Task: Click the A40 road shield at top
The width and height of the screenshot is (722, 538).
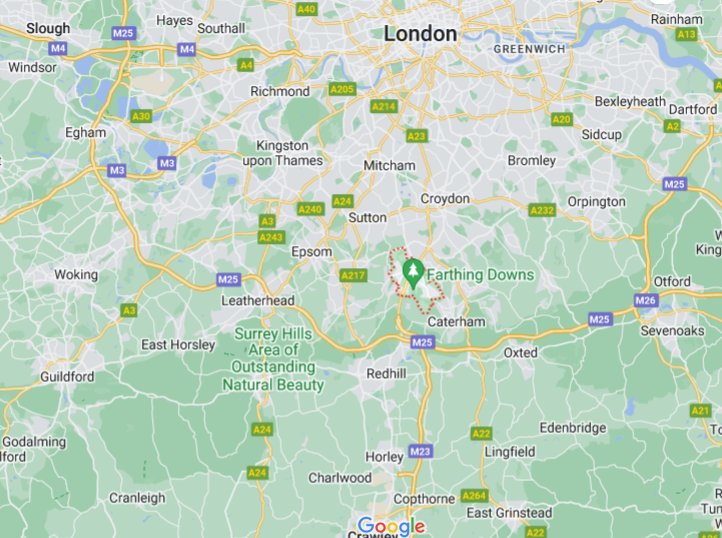Action: coord(307,9)
